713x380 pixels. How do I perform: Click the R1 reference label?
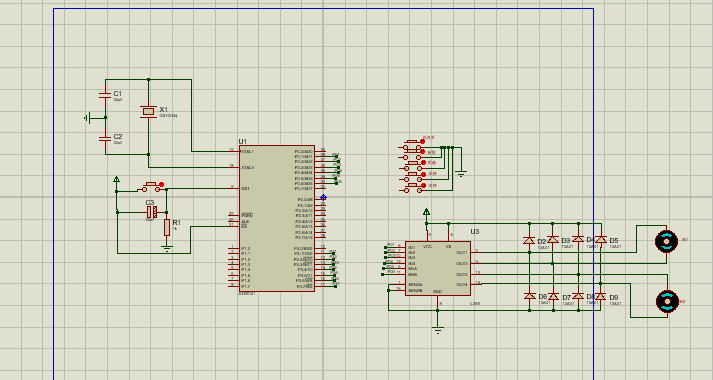pos(176,223)
